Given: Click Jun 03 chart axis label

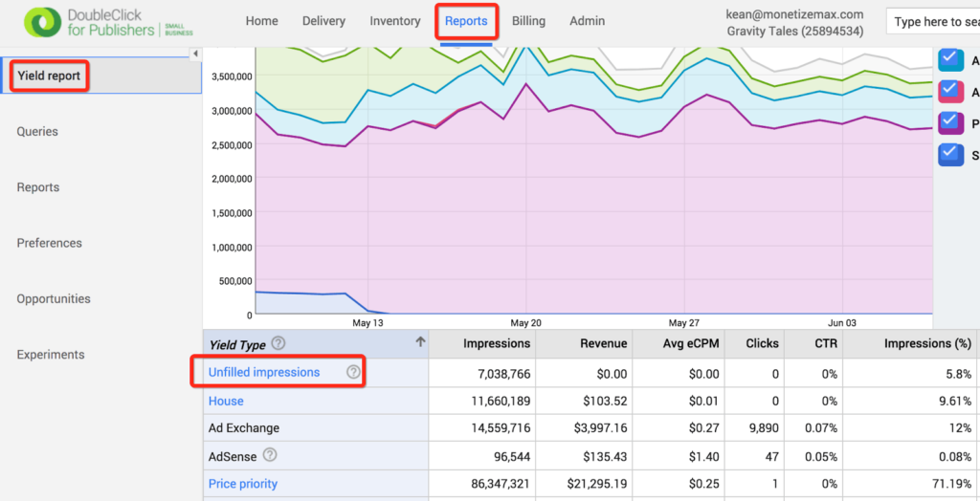Looking at the screenshot, I should [842, 323].
